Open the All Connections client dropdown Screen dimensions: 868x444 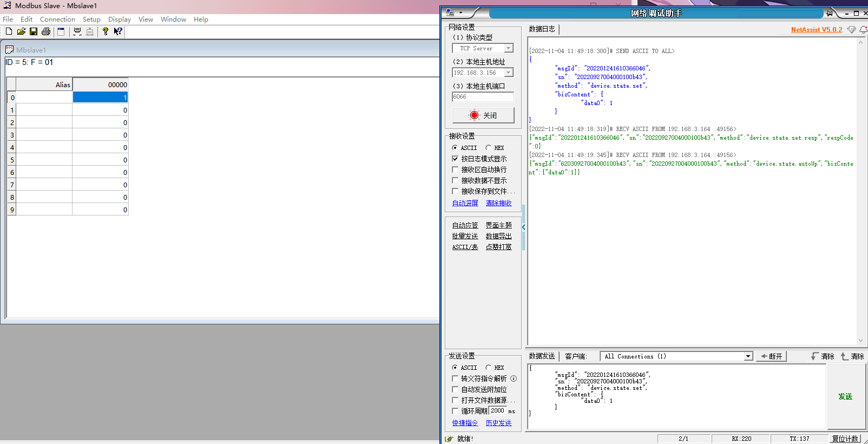(x=748, y=356)
